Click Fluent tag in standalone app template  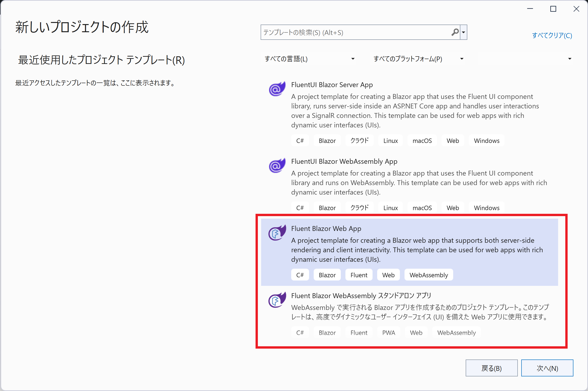coord(359,332)
